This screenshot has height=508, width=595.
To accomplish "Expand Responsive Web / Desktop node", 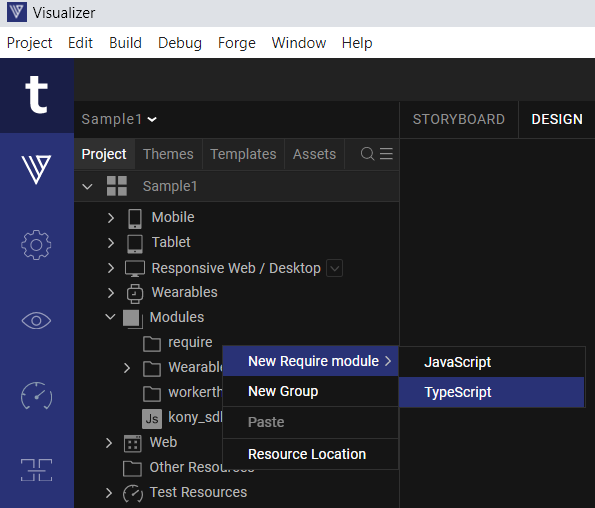I will 110,268.
